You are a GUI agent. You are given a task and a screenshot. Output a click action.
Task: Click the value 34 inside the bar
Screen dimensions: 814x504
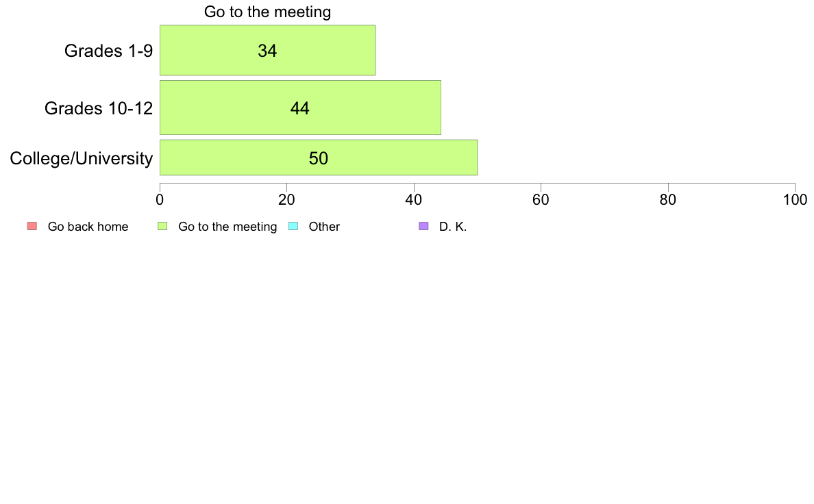click(267, 51)
